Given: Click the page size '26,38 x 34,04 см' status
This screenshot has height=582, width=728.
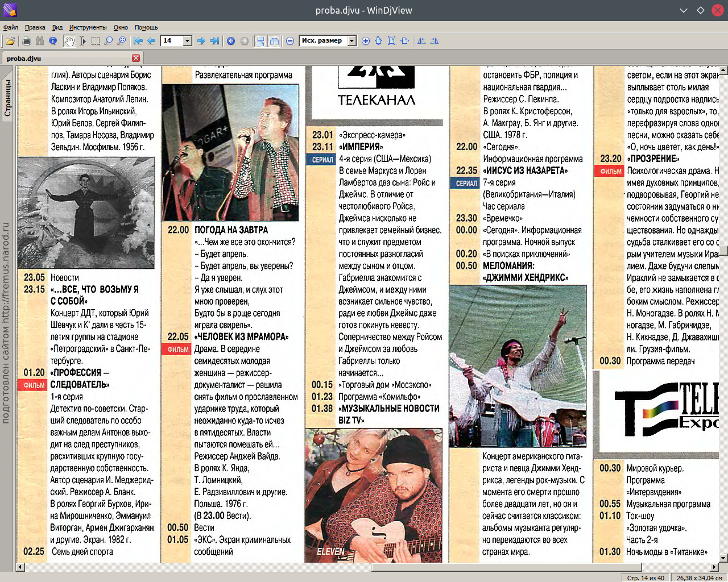Looking at the screenshot, I should click(x=699, y=577).
